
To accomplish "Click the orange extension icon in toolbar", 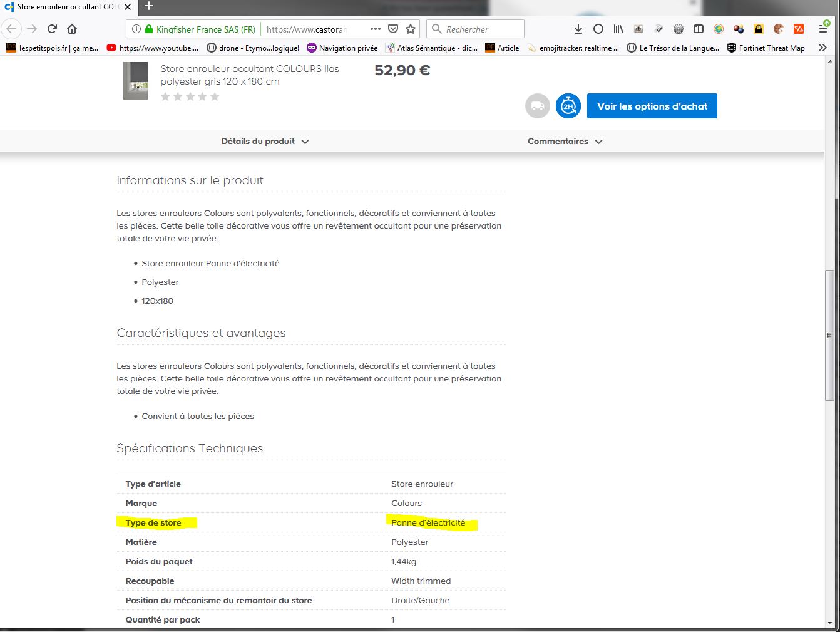I will click(x=799, y=29).
